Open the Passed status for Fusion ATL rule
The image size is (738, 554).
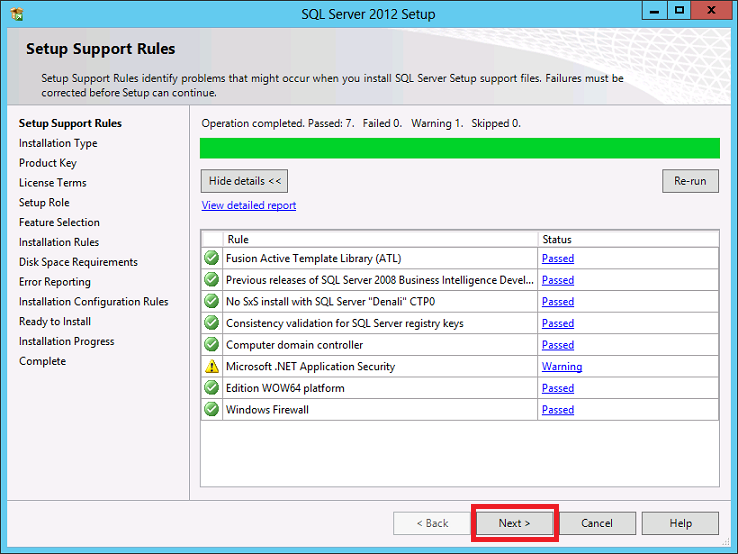pyautogui.click(x=558, y=258)
